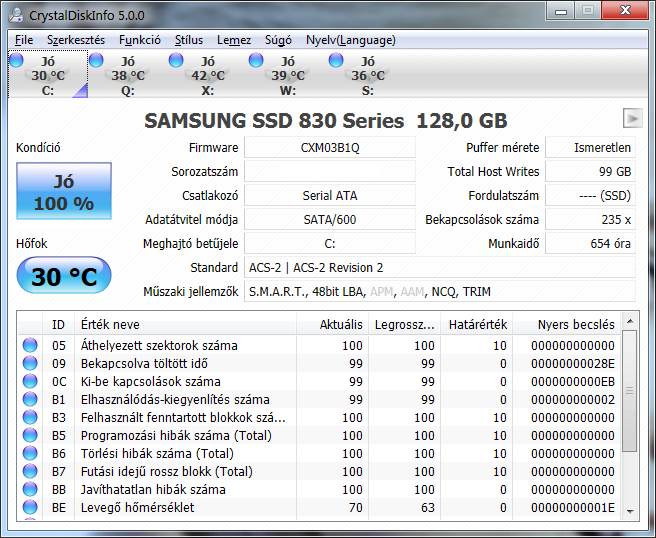Click the Firmware field CXM03B1Q
Viewport: 656px width, 538px height.
(x=330, y=148)
